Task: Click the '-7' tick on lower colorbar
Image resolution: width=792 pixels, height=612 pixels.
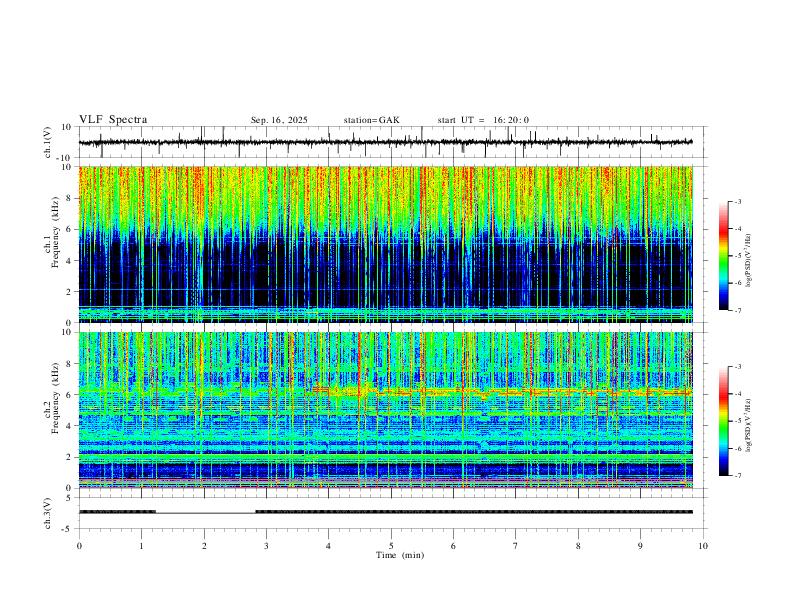Action: (x=738, y=475)
